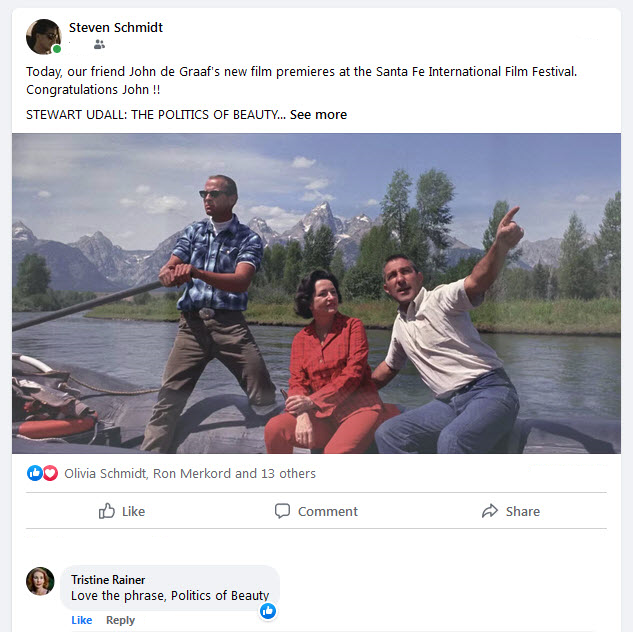Screen dimensions: 633x632
Task: Open the Tristine Rainer name link
Action: click(108, 580)
